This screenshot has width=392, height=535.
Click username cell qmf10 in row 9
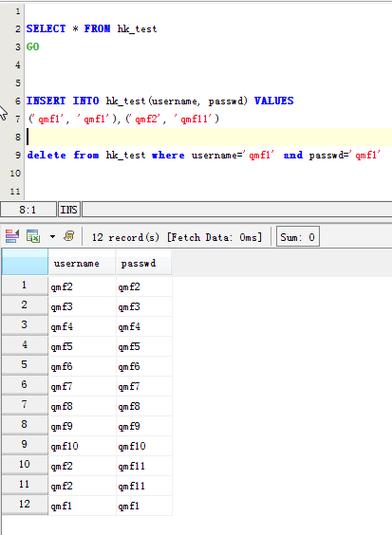click(x=82, y=446)
